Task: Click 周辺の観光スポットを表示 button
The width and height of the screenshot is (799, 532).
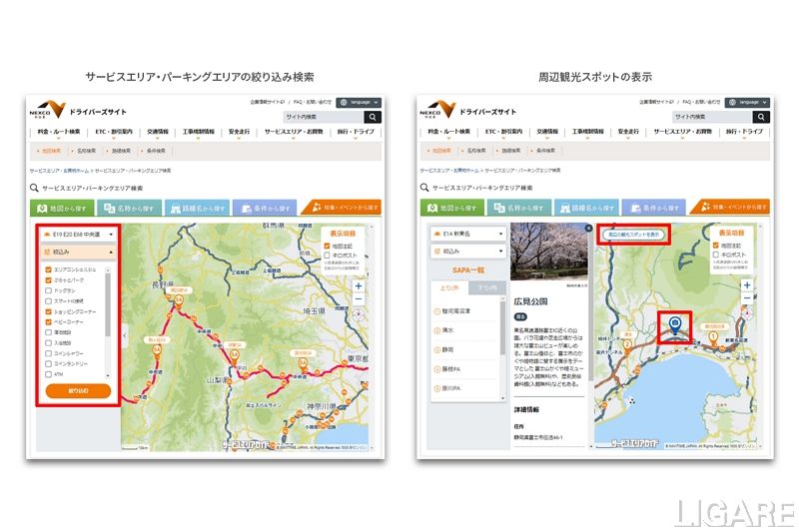Action: click(635, 235)
